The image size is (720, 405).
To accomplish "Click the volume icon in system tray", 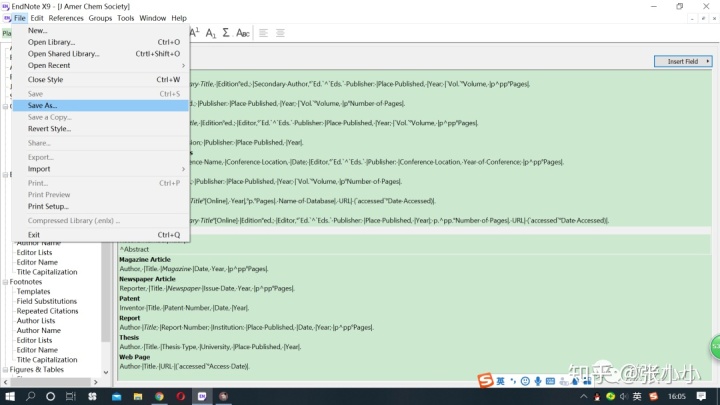I will click(624, 396).
